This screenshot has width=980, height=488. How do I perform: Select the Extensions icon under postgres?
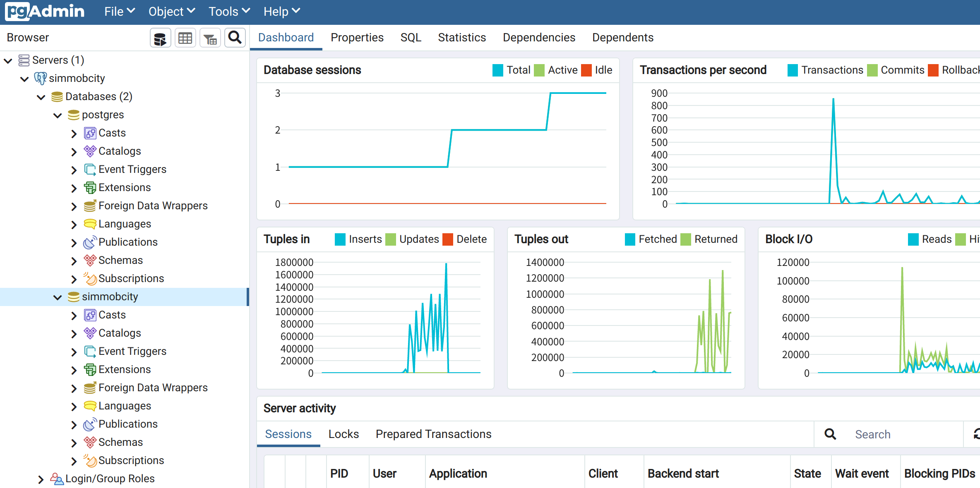pyautogui.click(x=90, y=188)
